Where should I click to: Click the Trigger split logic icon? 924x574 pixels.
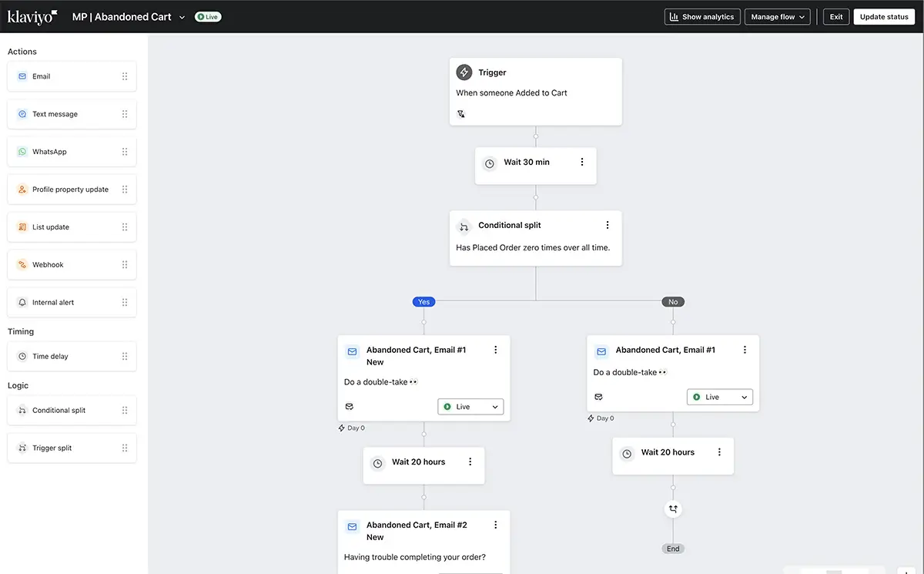(23, 448)
